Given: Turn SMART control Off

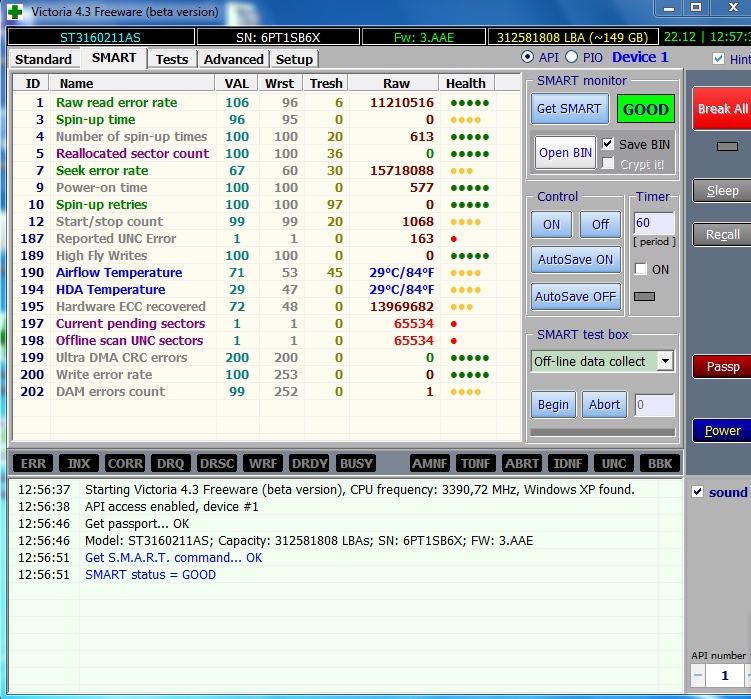Looking at the screenshot, I should (x=600, y=224).
